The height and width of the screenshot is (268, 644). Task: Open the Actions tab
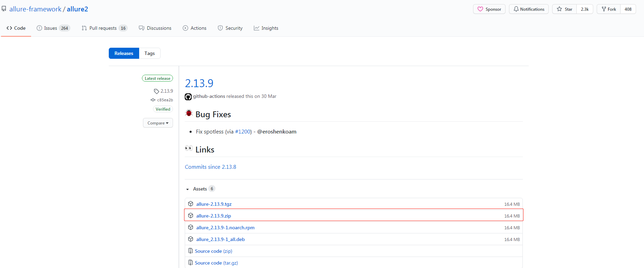194,28
